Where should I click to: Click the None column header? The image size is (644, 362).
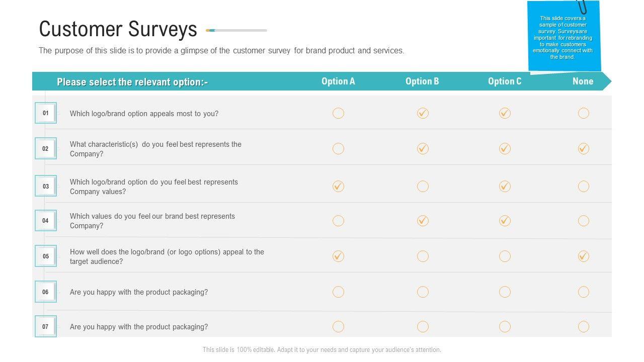pos(583,81)
